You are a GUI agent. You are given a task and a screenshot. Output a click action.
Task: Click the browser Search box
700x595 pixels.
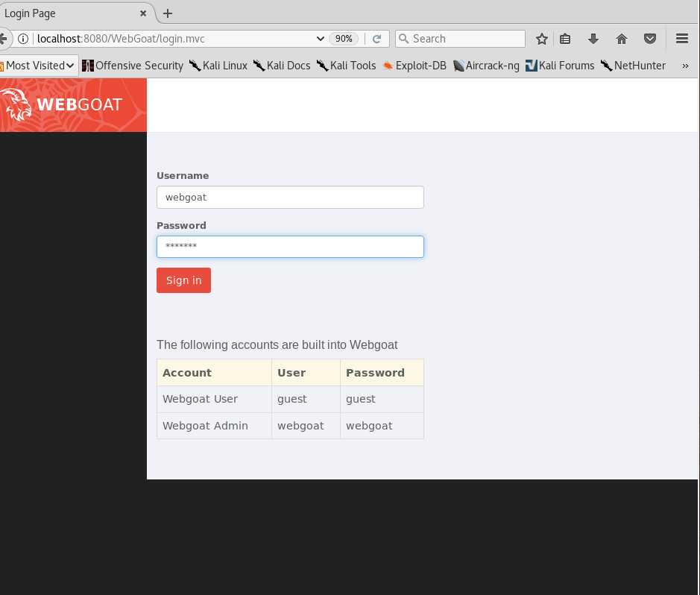point(460,39)
